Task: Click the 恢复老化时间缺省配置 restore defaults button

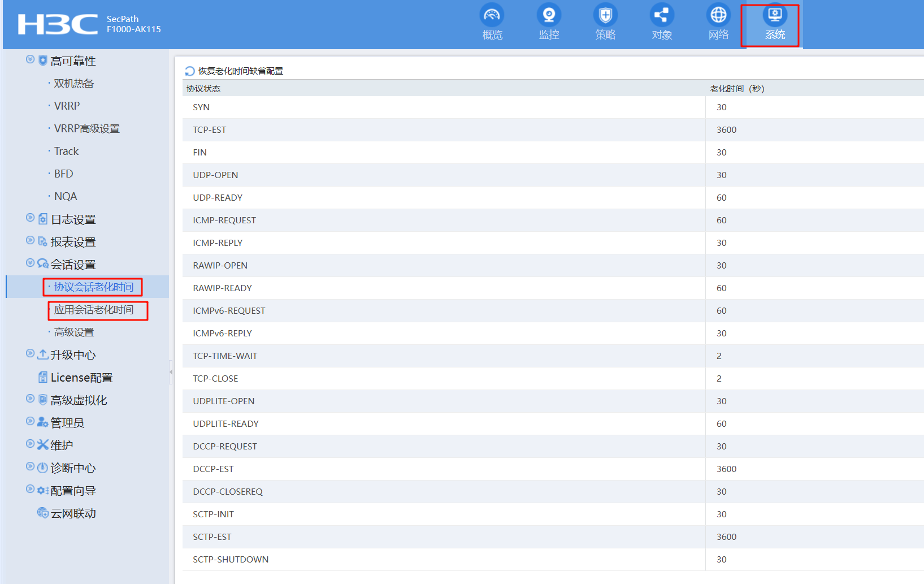Action: point(240,71)
